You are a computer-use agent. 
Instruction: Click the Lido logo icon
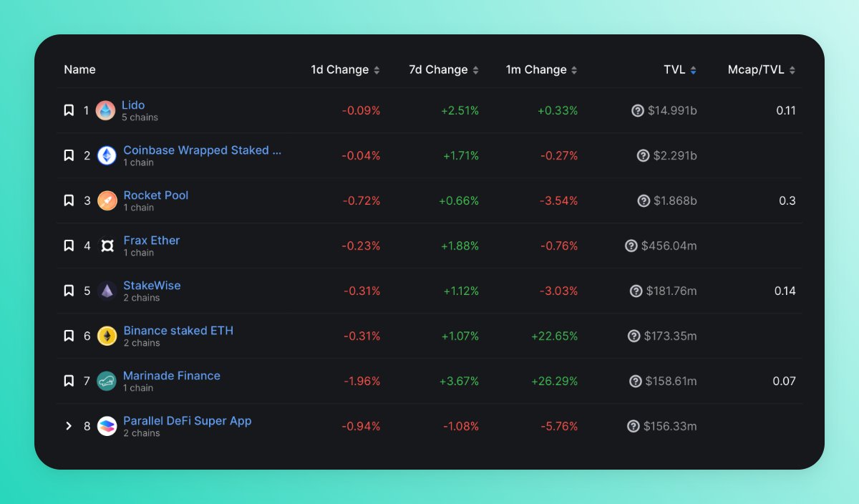(105, 110)
